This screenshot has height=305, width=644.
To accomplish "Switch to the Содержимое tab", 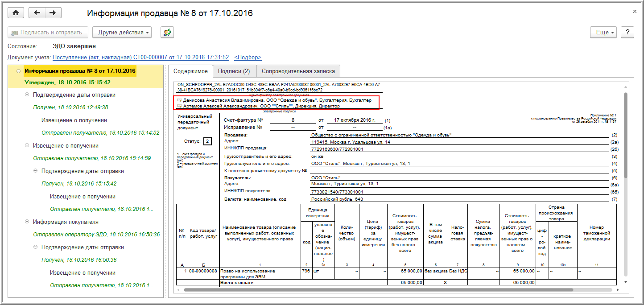I will pos(190,71).
